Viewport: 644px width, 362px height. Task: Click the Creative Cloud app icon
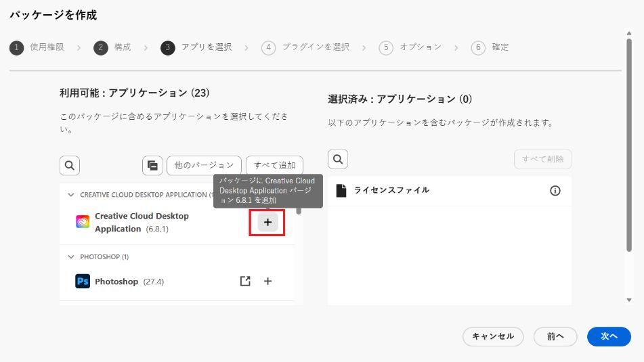pyautogui.click(x=83, y=222)
